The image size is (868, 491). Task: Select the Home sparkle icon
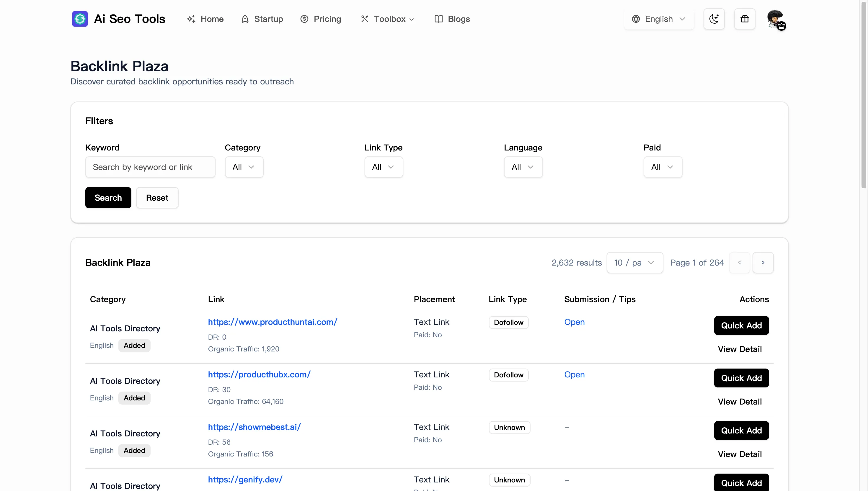point(191,19)
